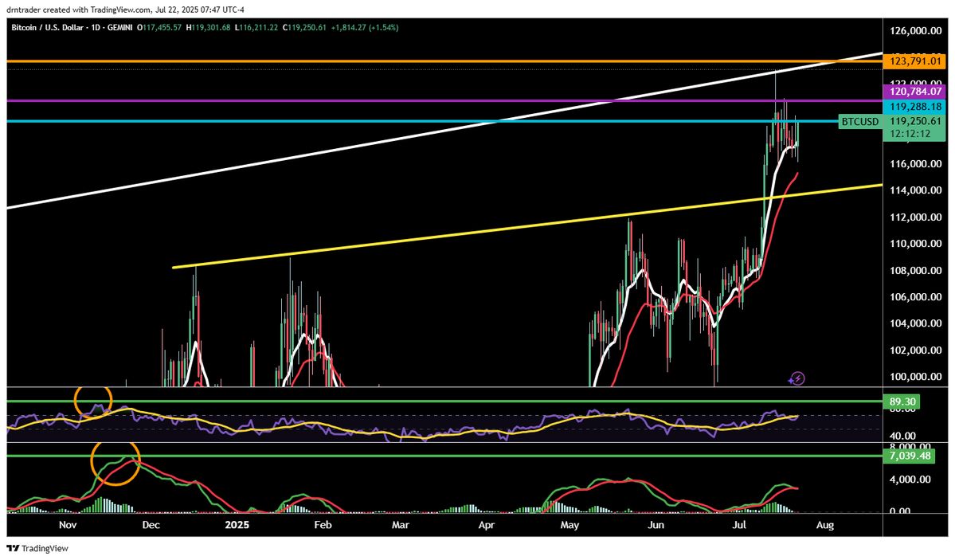Click the Mar label on time axis
Viewport: 955px width, 560px height.
[400, 525]
